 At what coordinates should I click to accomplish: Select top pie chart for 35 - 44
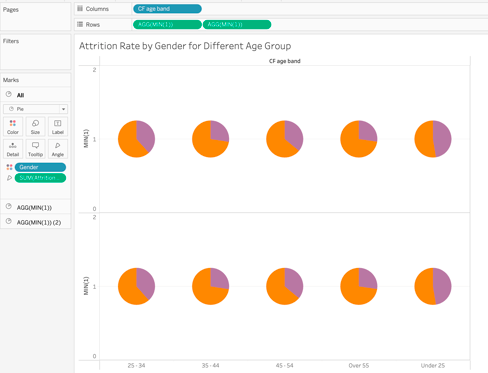tap(210, 139)
